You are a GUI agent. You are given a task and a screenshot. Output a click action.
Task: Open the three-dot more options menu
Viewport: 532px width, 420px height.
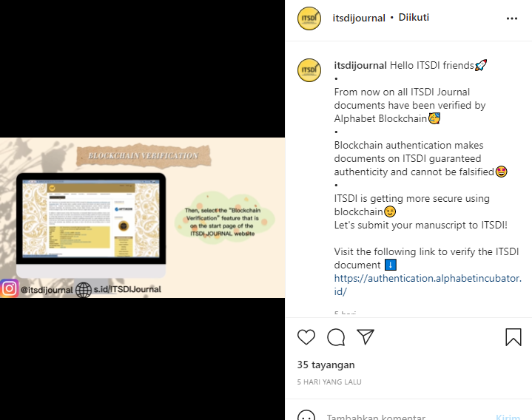pos(511,18)
